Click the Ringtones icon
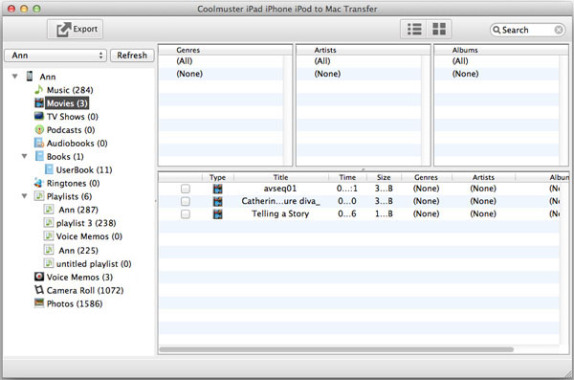Image resolution: width=574 pixels, height=380 pixels. coord(39,183)
